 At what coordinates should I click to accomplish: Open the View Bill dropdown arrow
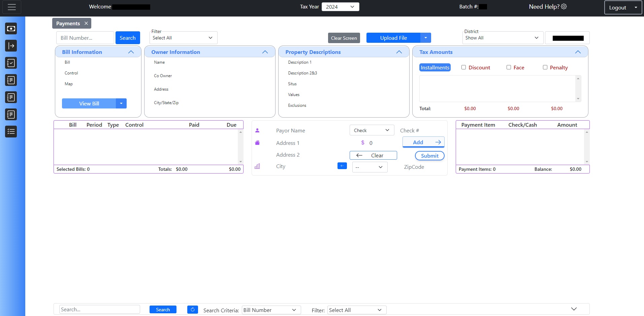121,103
